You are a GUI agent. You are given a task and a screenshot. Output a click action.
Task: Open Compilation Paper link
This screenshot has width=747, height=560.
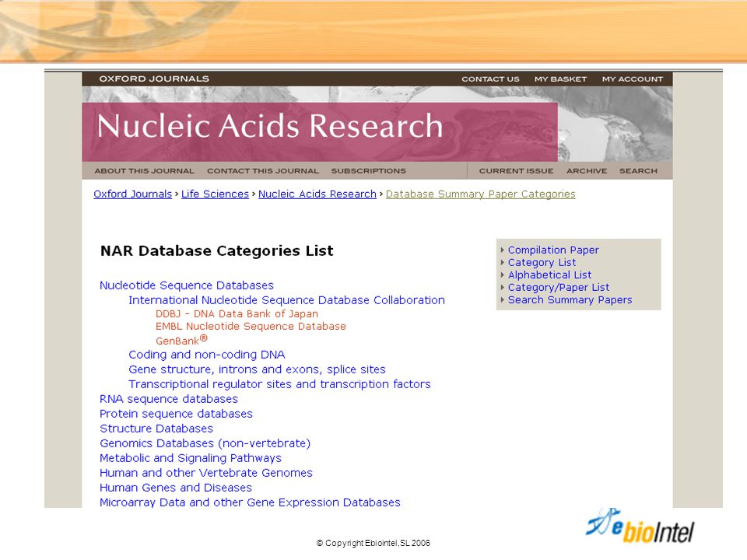click(553, 250)
